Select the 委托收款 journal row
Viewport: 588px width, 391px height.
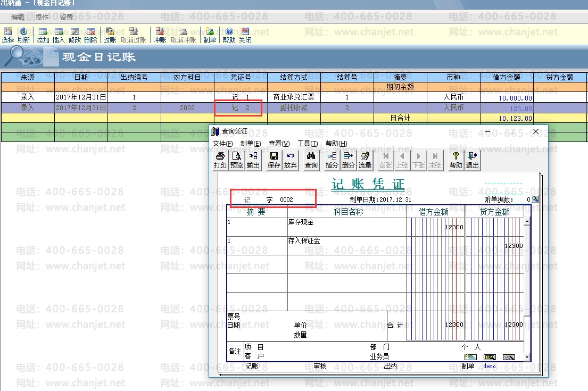click(294, 107)
